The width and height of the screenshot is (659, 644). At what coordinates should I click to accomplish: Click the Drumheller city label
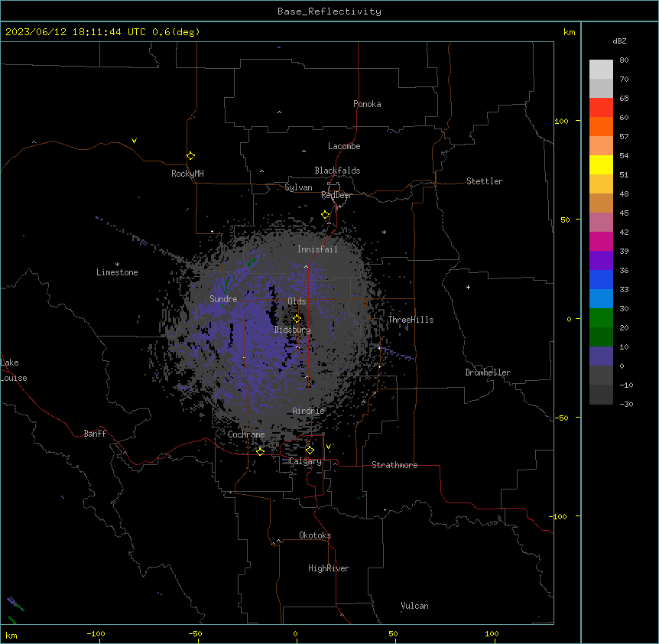488,372
